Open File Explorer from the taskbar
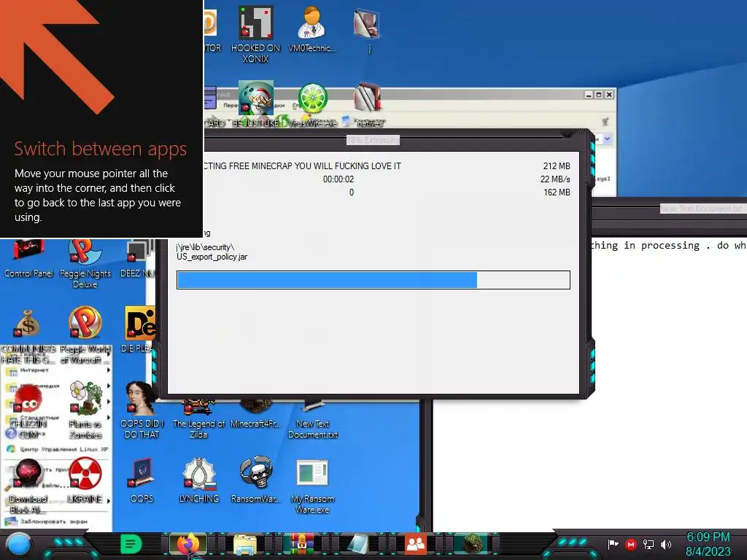 [245, 544]
